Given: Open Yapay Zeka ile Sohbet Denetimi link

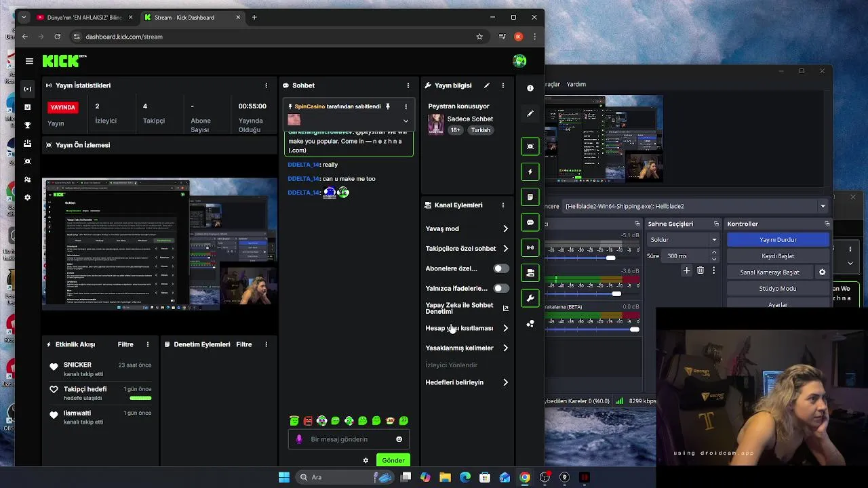Looking at the screenshot, I should [x=467, y=308].
